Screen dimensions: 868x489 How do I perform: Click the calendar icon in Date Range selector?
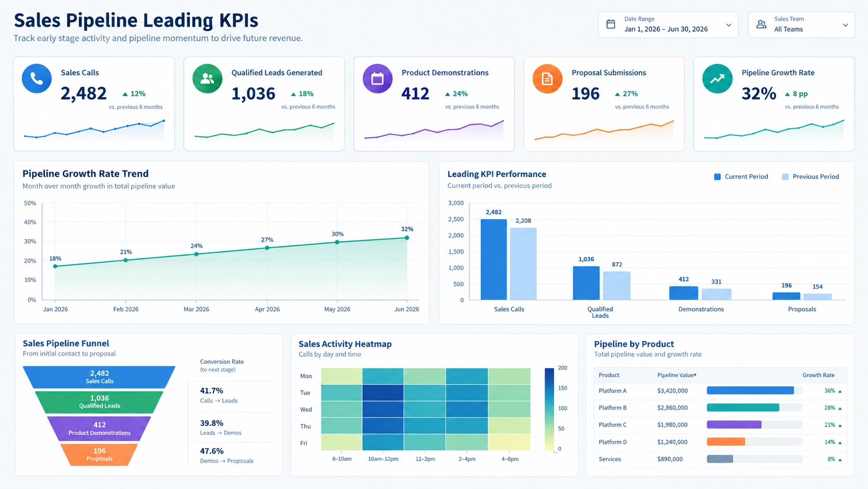coord(611,24)
